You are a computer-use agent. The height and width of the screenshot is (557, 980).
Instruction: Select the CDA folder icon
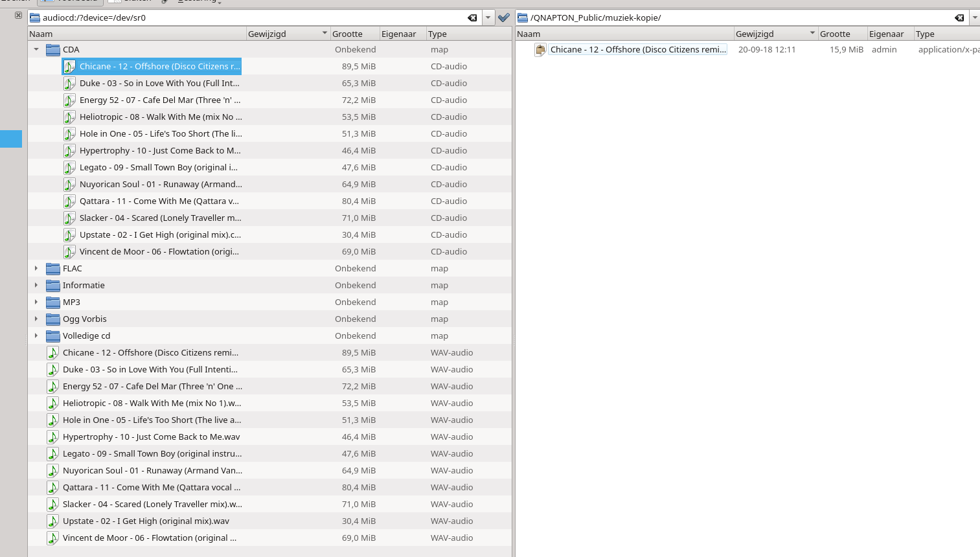pyautogui.click(x=53, y=49)
